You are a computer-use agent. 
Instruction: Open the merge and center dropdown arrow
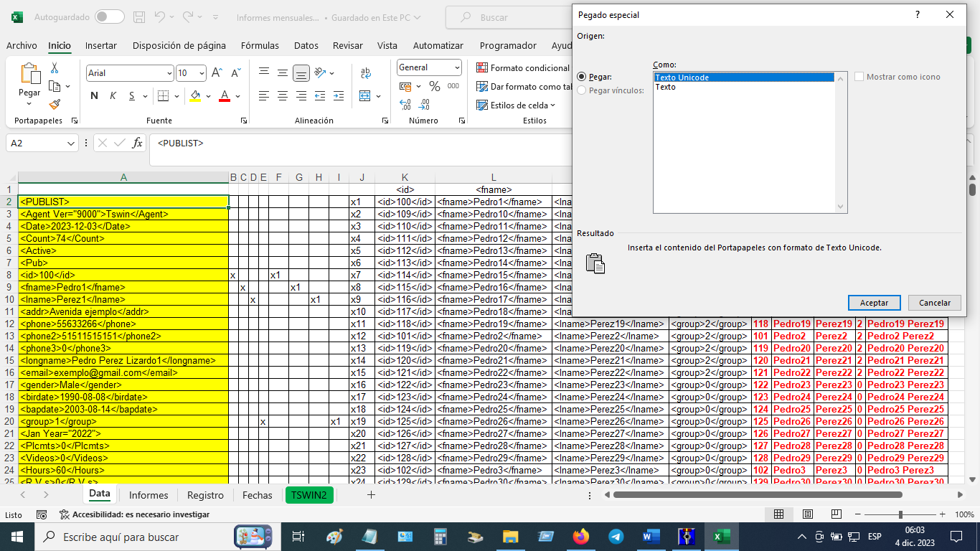tap(378, 95)
